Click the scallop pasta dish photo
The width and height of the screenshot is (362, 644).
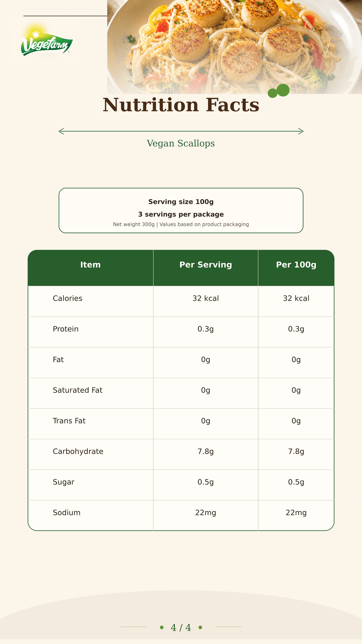(234, 47)
